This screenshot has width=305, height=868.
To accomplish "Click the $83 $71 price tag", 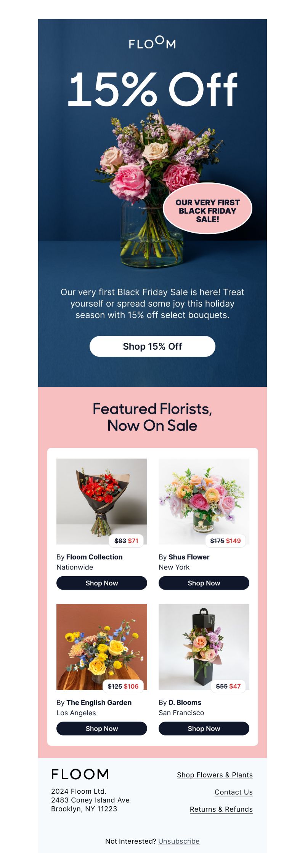I will coord(126,541).
